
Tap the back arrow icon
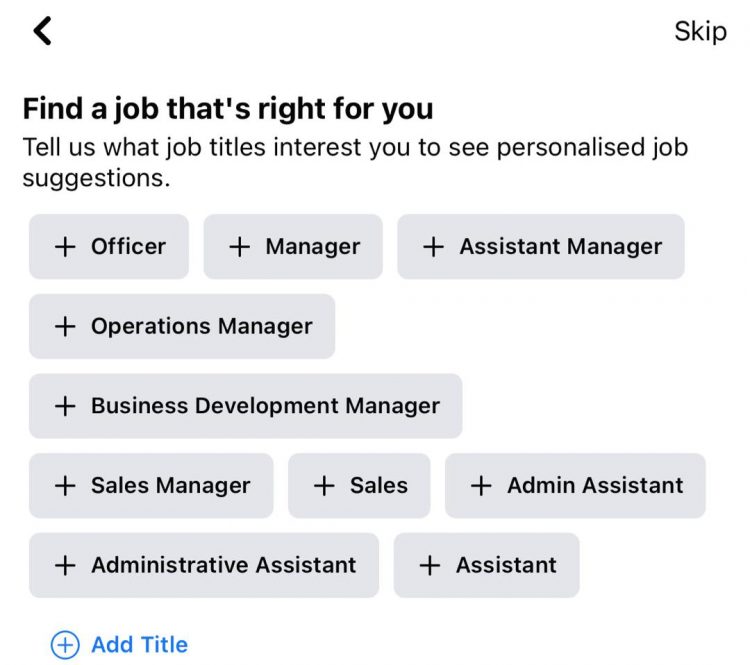click(42, 31)
